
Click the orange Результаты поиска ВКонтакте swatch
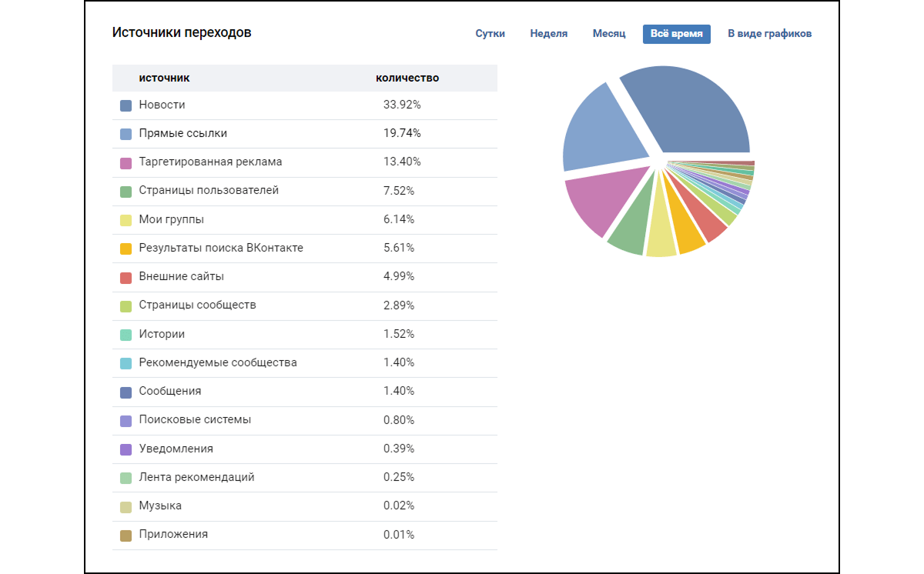click(126, 249)
